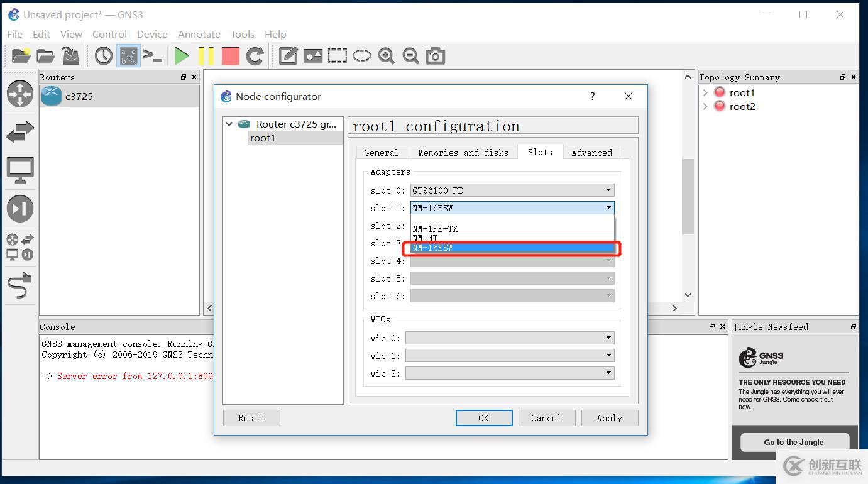This screenshot has height=484, width=868.
Task: Open the wic 0 dropdown
Action: coord(510,338)
